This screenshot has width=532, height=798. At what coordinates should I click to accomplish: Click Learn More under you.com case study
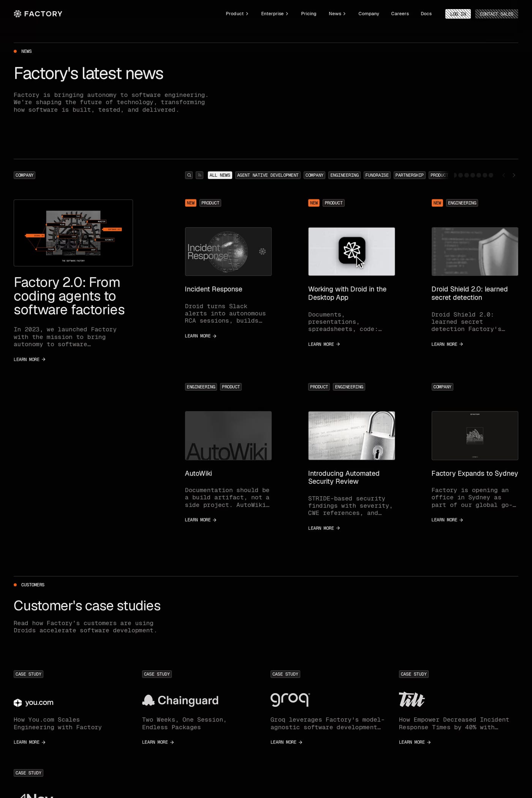[x=30, y=742]
